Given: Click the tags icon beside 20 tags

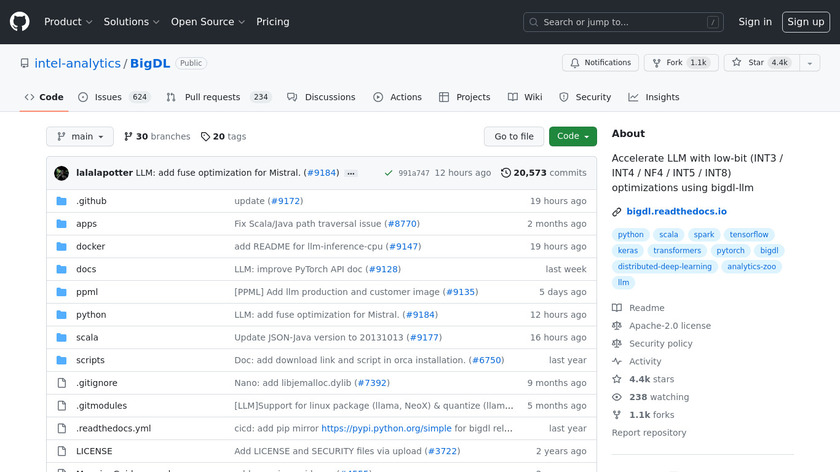Looking at the screenshot, I should pyautogui.click(x=205, y=137).
